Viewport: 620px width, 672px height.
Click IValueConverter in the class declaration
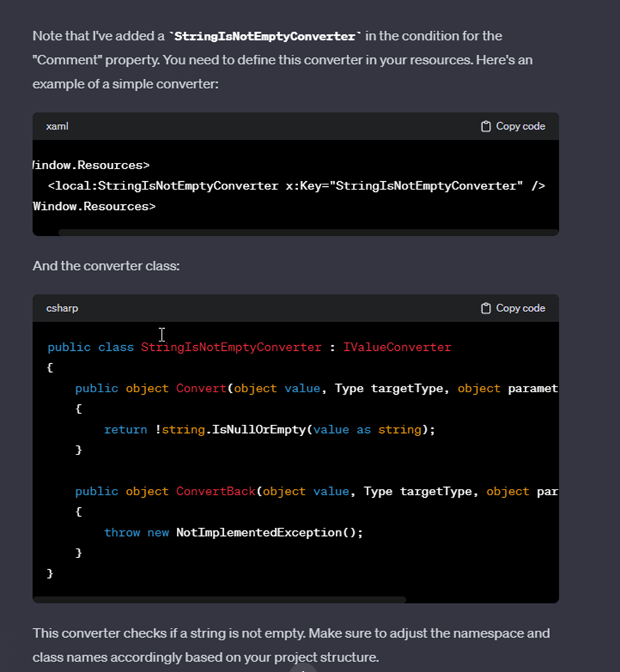point(397,347)
